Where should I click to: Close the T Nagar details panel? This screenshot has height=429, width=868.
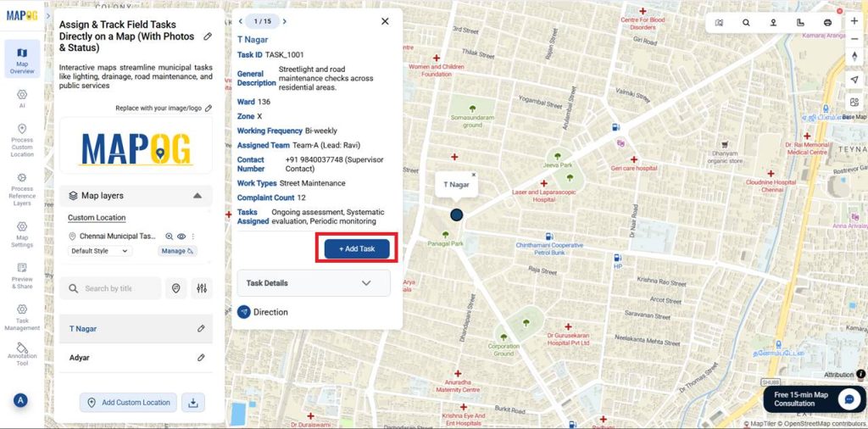(386, 21)
